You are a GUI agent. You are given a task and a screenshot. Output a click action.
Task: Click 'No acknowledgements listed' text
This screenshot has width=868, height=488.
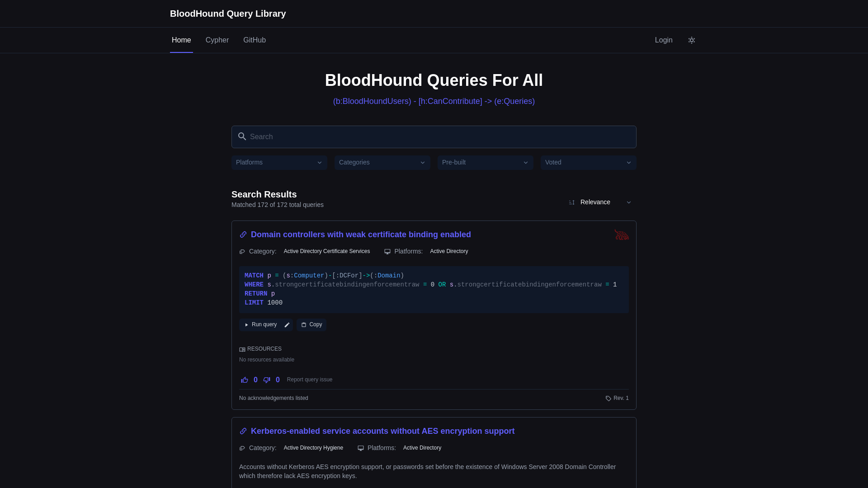click(274, 398)
